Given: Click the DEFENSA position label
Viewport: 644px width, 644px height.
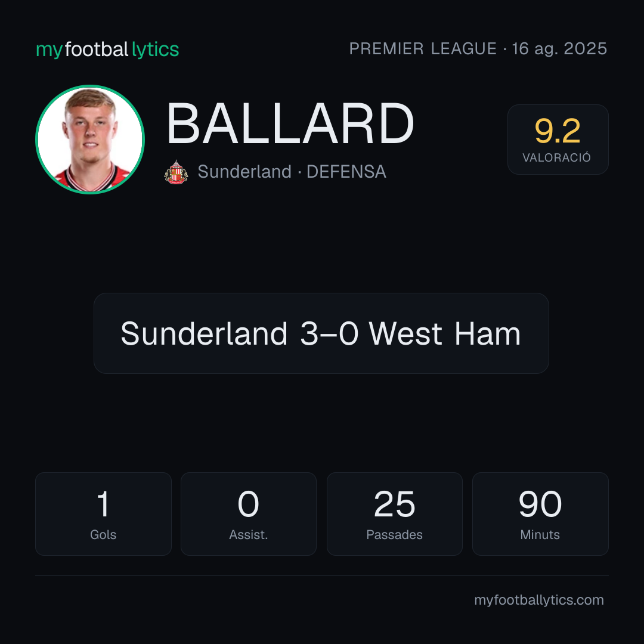Looking at the screenshot, I should click(346, 172).
